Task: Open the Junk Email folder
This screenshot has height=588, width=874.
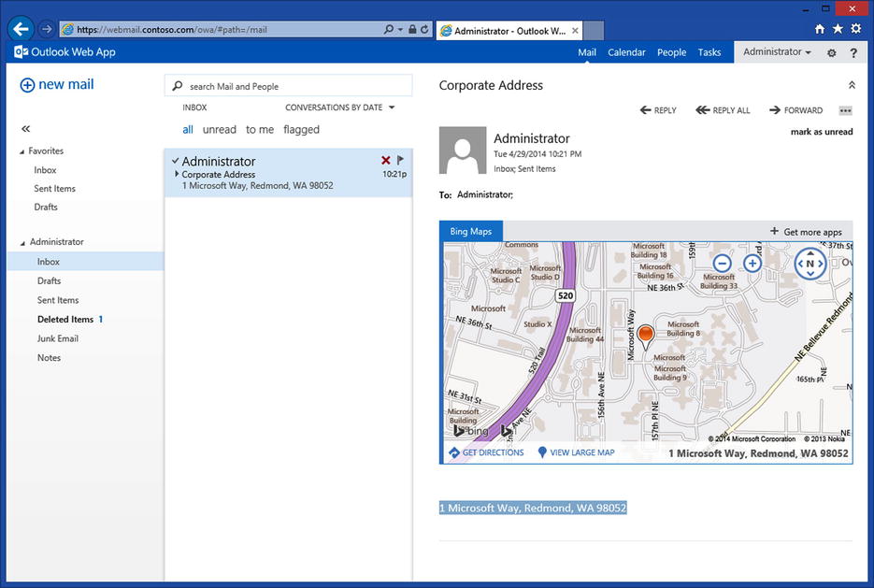Action: coord(58,338)
